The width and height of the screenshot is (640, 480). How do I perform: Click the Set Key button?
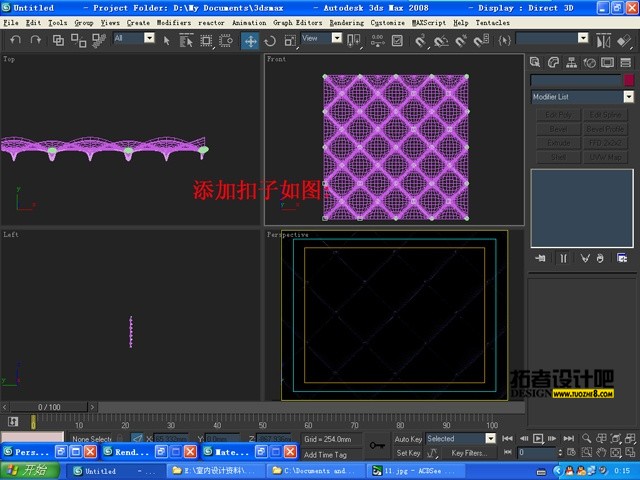[408, 453]
